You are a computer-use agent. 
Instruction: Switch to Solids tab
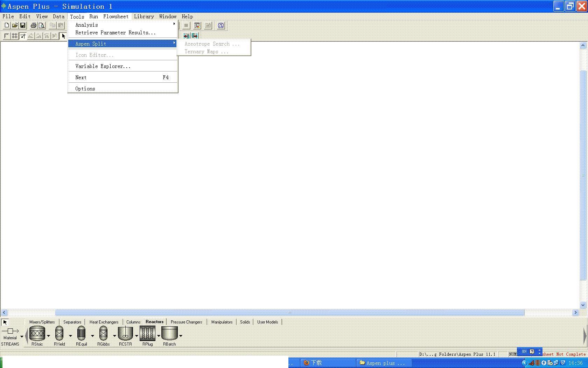(245, 322)
